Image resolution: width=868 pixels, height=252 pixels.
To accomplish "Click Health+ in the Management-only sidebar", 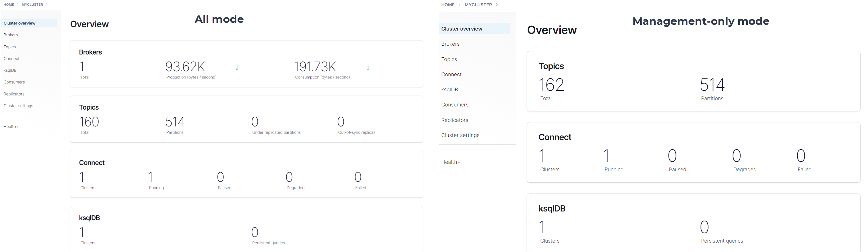I will tap(450, 162).
